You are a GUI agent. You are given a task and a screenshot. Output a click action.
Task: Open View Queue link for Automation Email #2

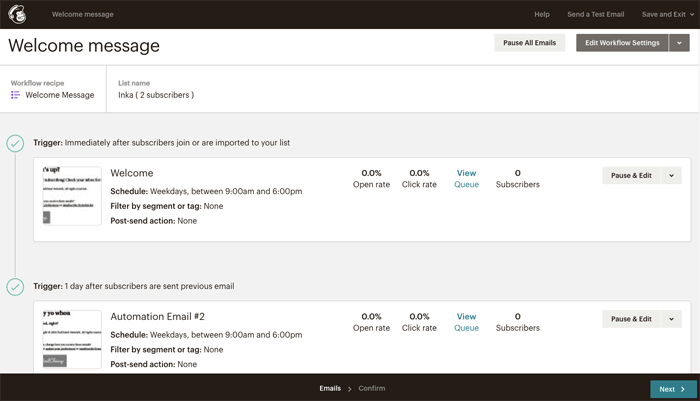[467, 322]
